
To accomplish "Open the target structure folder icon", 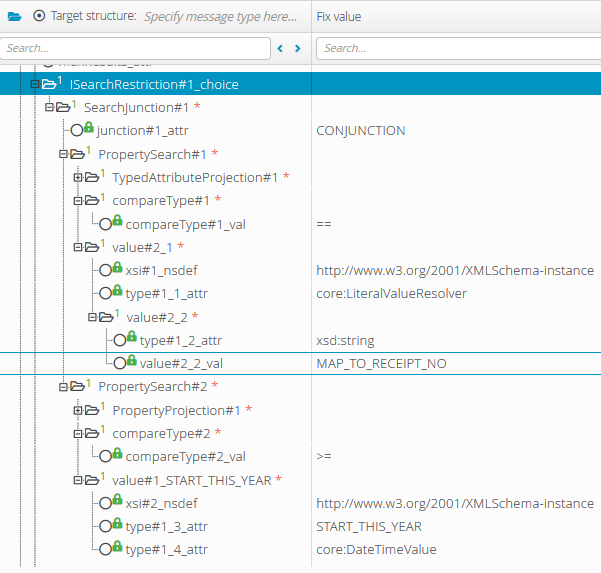I will [x=15, y=16].
